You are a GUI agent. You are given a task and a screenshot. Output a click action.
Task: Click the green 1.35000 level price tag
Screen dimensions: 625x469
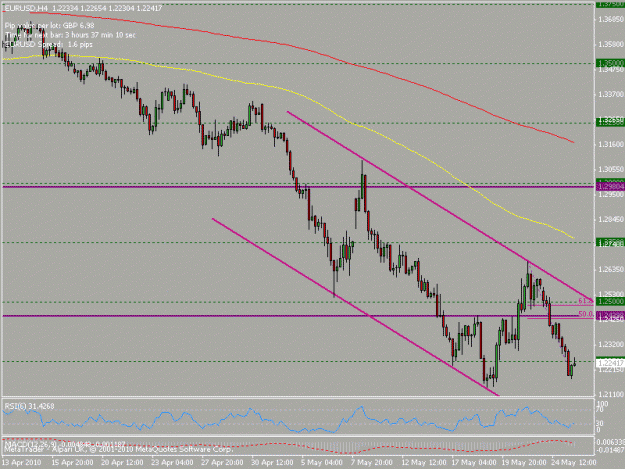tap(610, 63)
